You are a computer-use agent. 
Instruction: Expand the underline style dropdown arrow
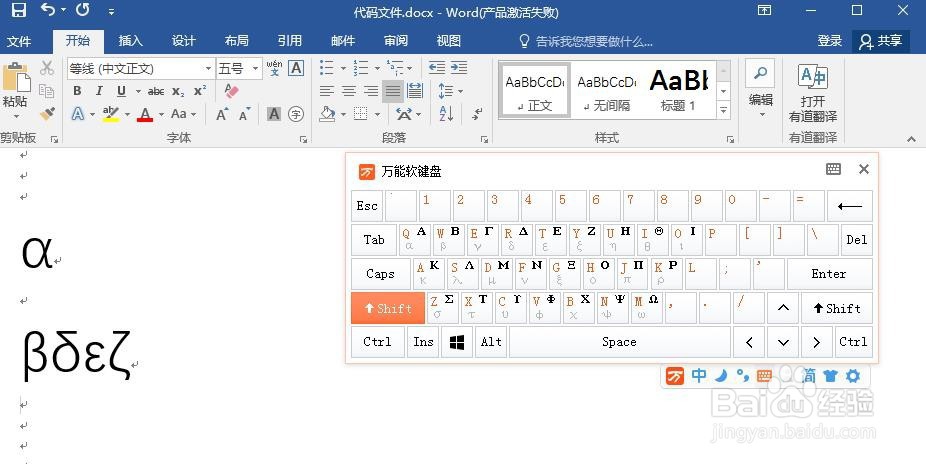138,92
